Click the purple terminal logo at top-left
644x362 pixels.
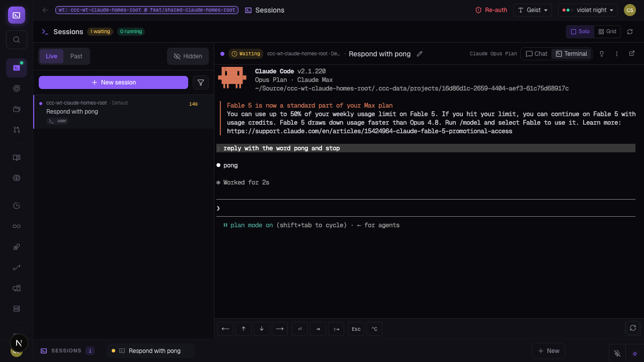point(17,15)
